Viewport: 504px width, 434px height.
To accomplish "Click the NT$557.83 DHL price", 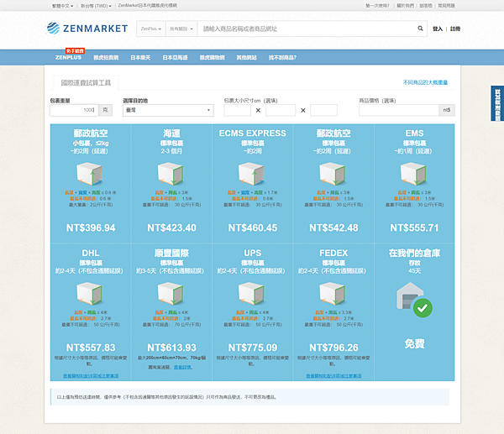I will pyautogui.click(x=91, y=348).
